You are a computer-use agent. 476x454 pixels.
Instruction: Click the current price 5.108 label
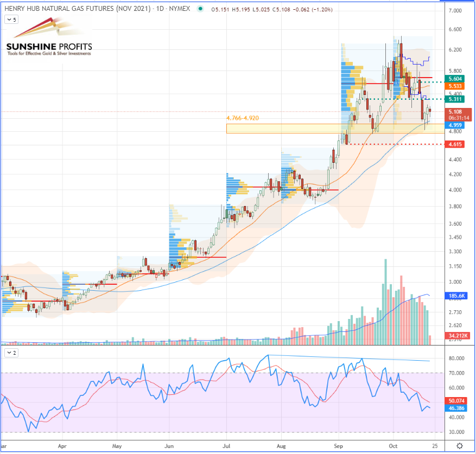[x=455, y=112]
